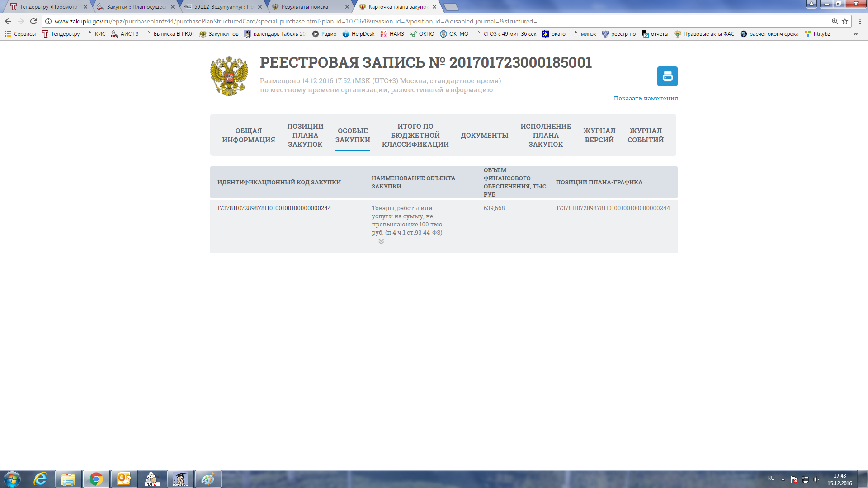
Task: Open Internet Explorer from taskbar
Action: point(41,479)
